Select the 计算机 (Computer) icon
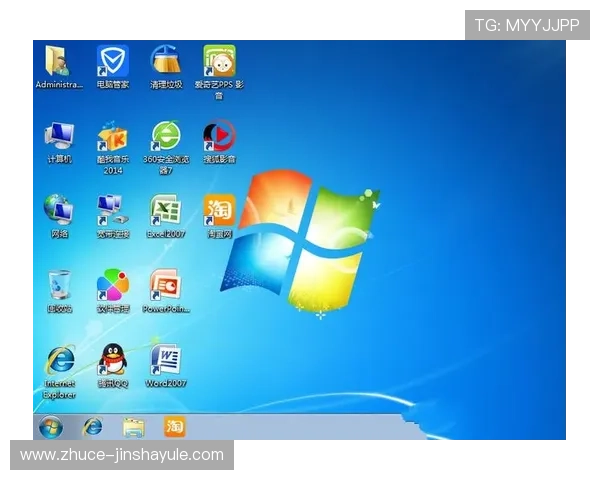Image resolution: width=600 pixels, height=480 pixels. click(59, 136)
